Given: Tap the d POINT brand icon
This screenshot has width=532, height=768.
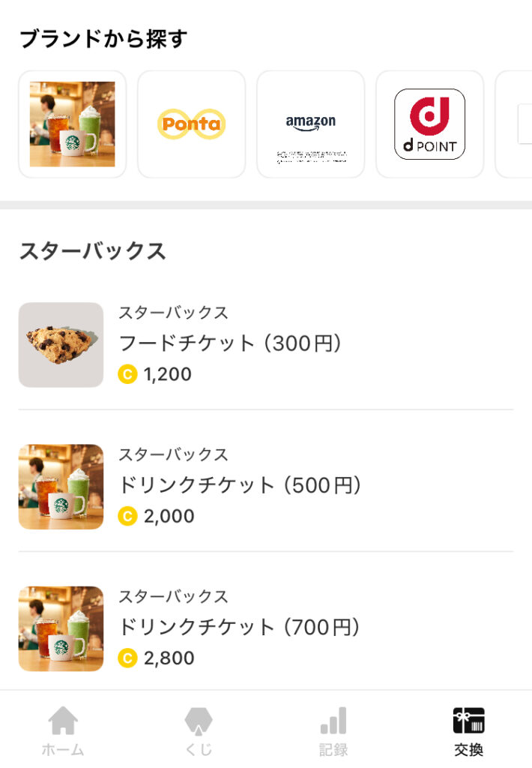Looking at the screenshot, I should [429, 124].
